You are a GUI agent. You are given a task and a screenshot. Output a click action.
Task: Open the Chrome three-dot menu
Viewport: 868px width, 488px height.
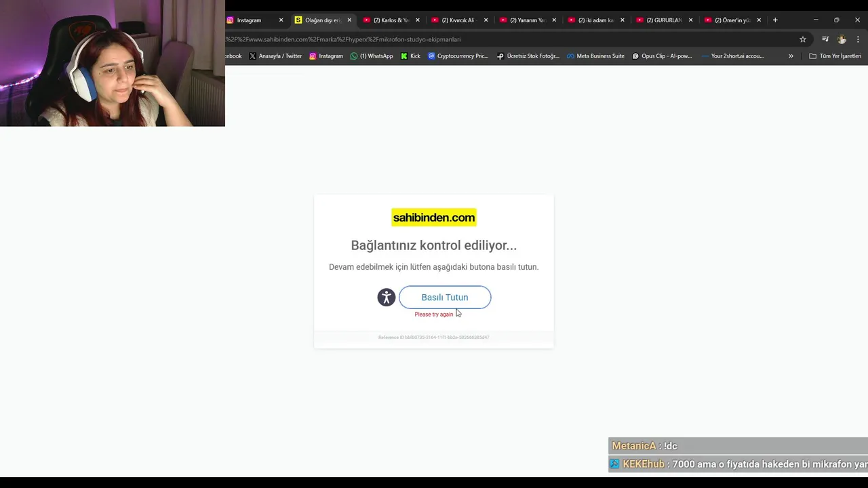859,39
